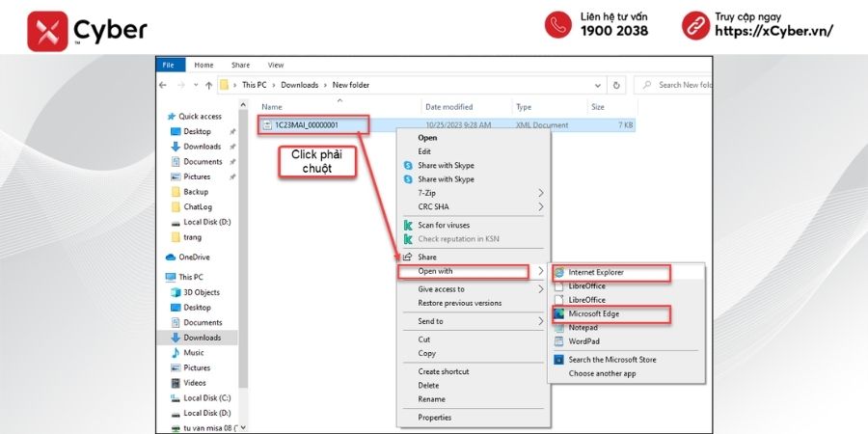Screen dimensions: 868x434
Task: Click the Pictures icon under Quick access
Action: [176, 176]
